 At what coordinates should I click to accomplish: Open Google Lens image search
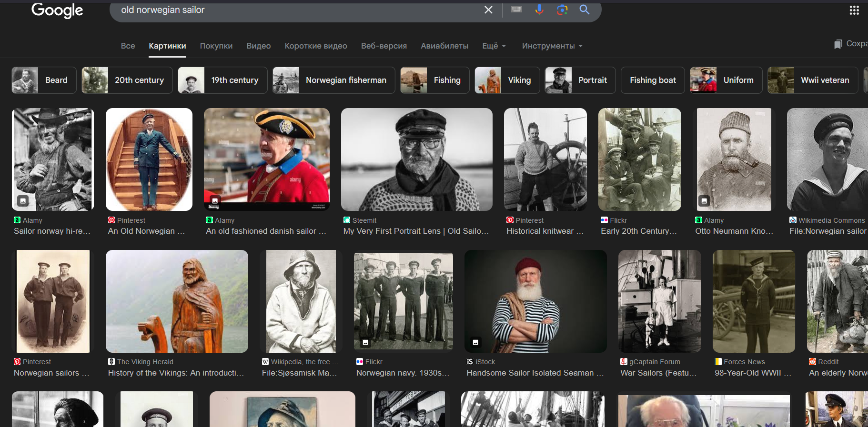coord(562,10)
